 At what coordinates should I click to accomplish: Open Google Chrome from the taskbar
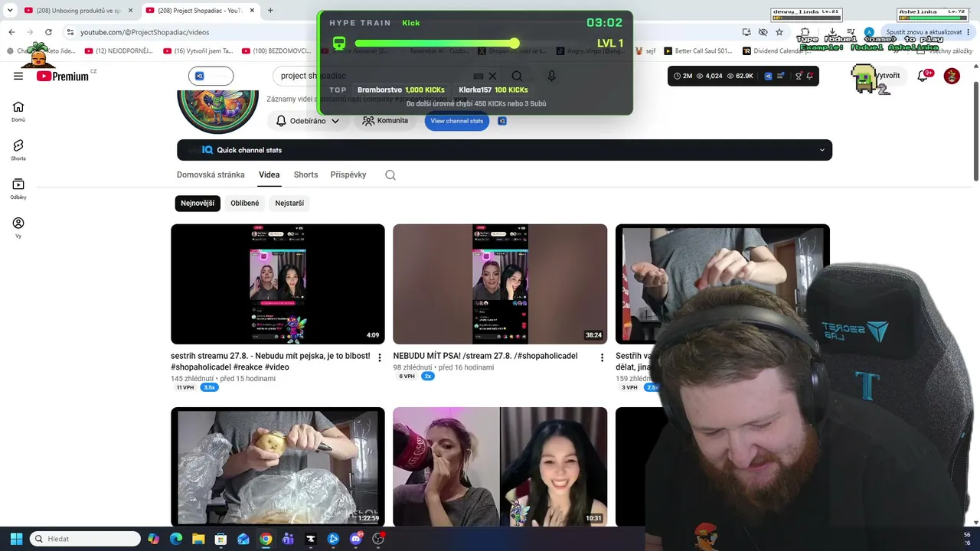(266, 539)
